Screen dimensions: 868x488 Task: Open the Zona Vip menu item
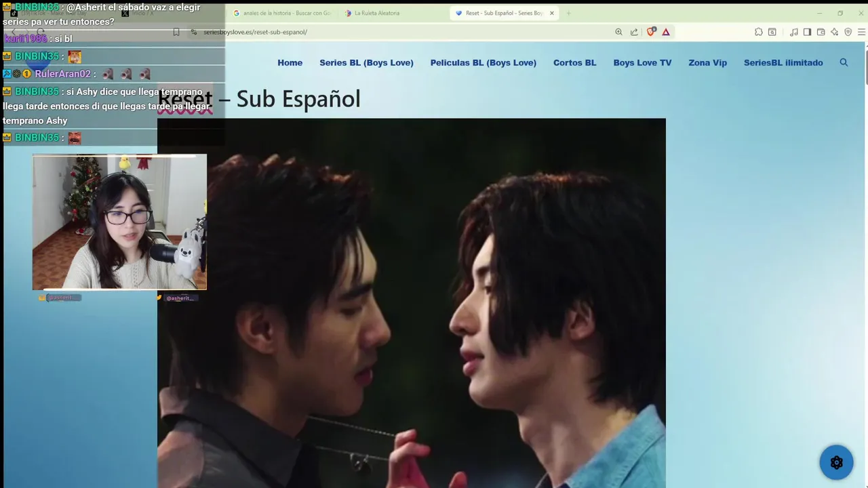click(x=707, y=62)
